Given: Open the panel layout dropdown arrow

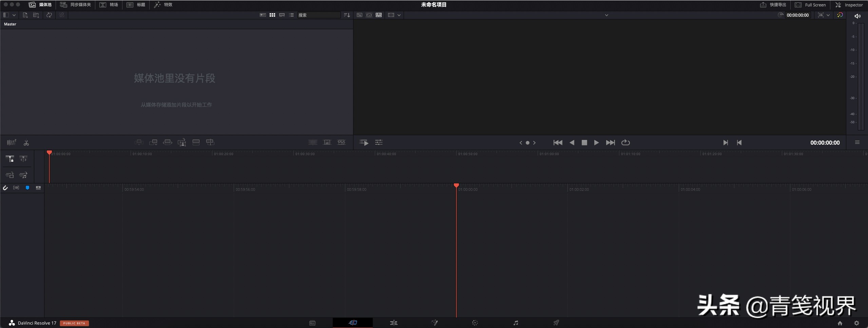Looking at the screenshot, I should [x=14, y=15].
